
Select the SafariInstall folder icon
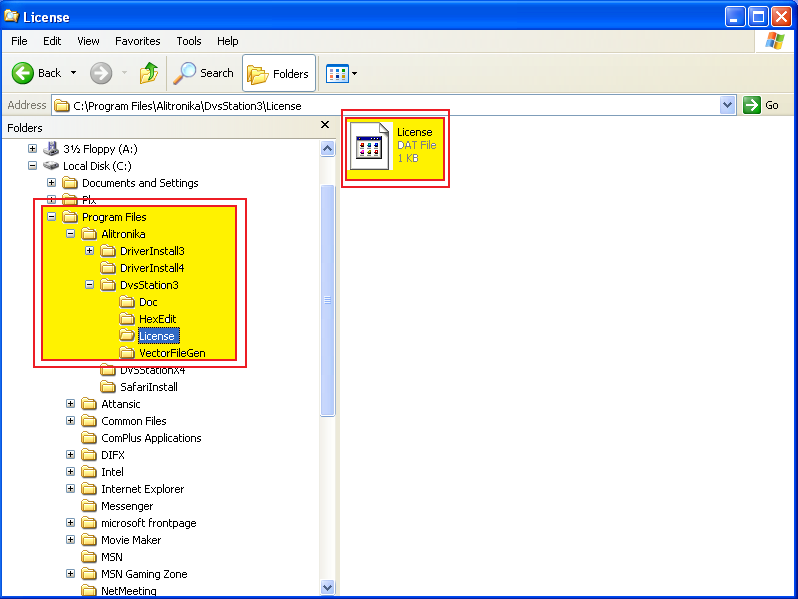pos(108,387)
